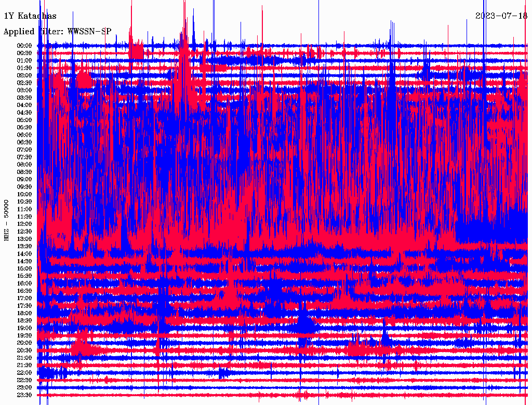Viewport: 532px width, 405px height.
Task: Click the 17:00 time label
Action: (24, 299)
